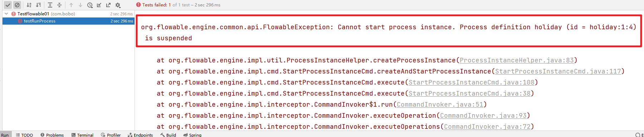
Task: Open the Problems tool window tab
Action: (52, 135)
